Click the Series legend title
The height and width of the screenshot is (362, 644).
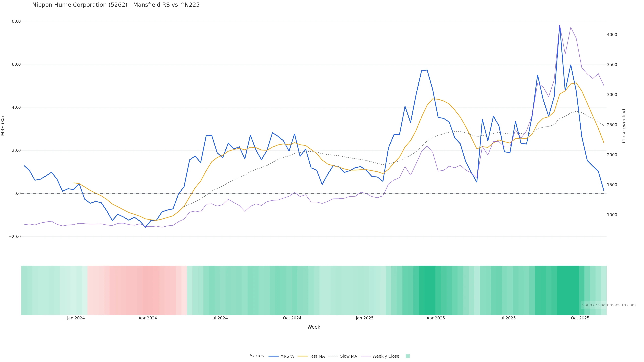tap(257, 356)
